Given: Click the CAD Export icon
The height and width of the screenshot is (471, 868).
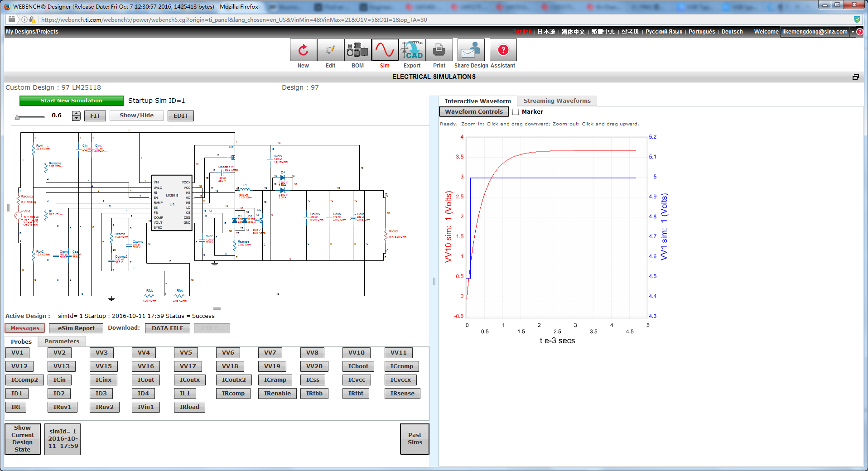Looking at the screenshot, I should (x=412, y=50).
